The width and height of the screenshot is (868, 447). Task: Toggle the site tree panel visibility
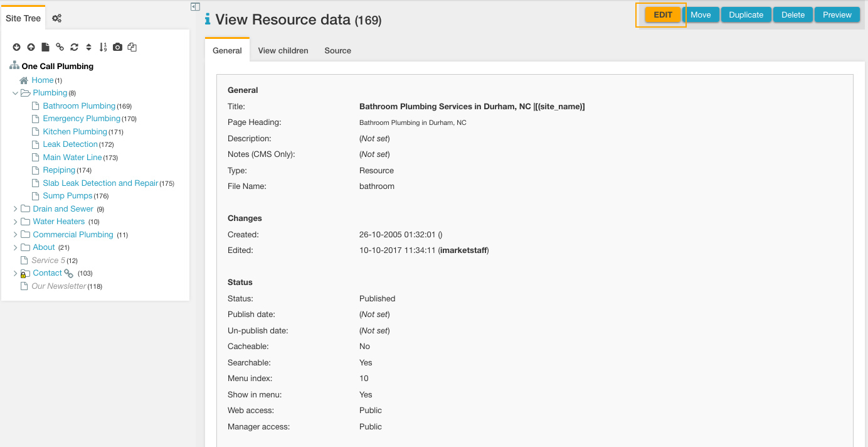195,7
